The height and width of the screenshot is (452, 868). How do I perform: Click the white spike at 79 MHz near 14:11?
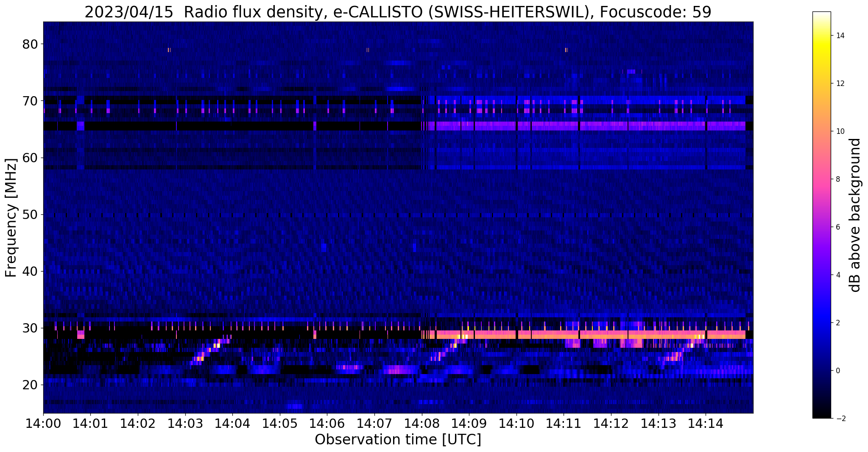click(566, 50)
